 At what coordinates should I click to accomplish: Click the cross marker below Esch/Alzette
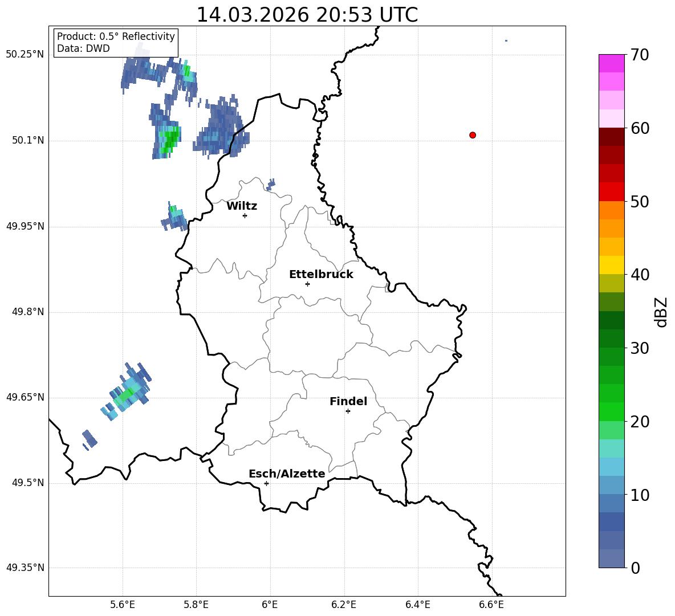(266, 483)
